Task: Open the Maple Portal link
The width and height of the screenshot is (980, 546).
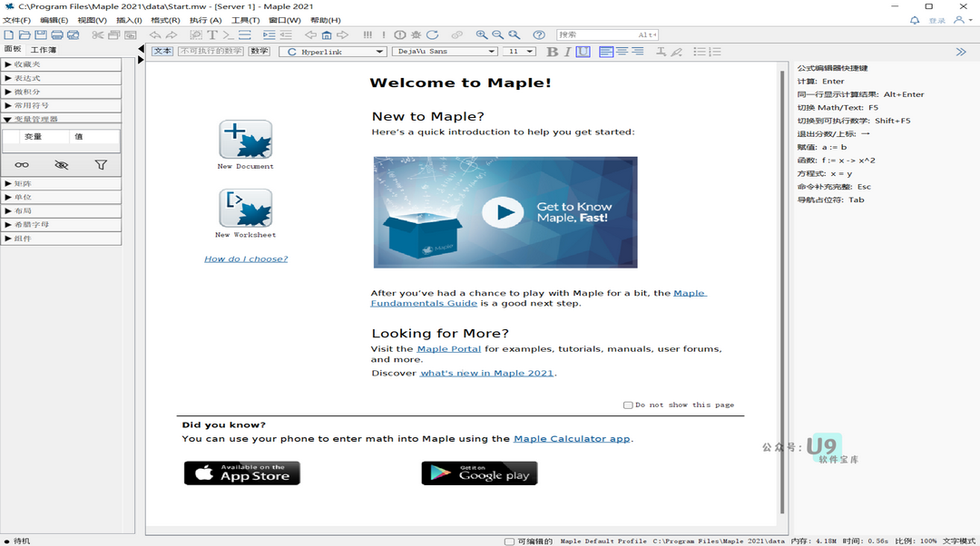Action: [449, 349]
